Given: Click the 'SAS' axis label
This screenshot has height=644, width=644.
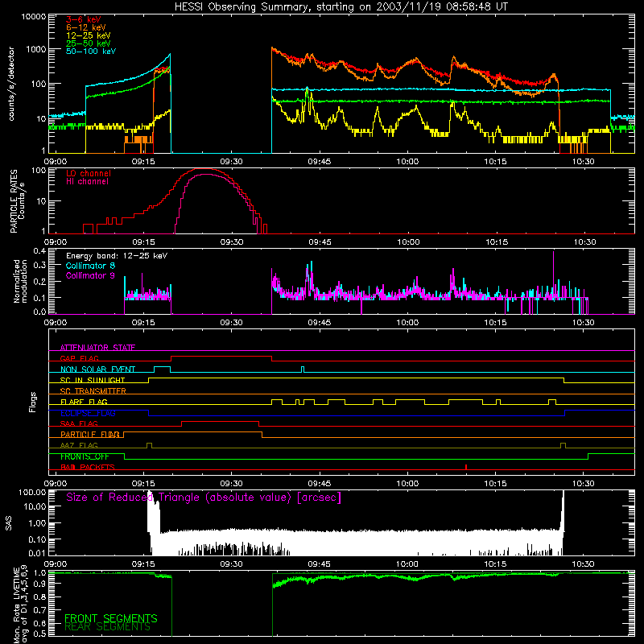Looking at the screenshot, I should (x=8, y=523).
